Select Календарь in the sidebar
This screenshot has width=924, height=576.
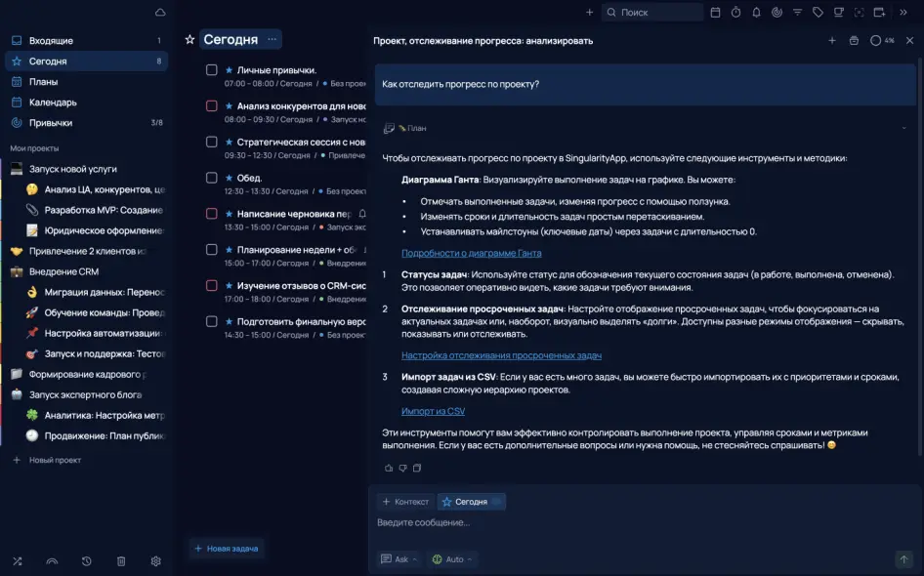53,103
